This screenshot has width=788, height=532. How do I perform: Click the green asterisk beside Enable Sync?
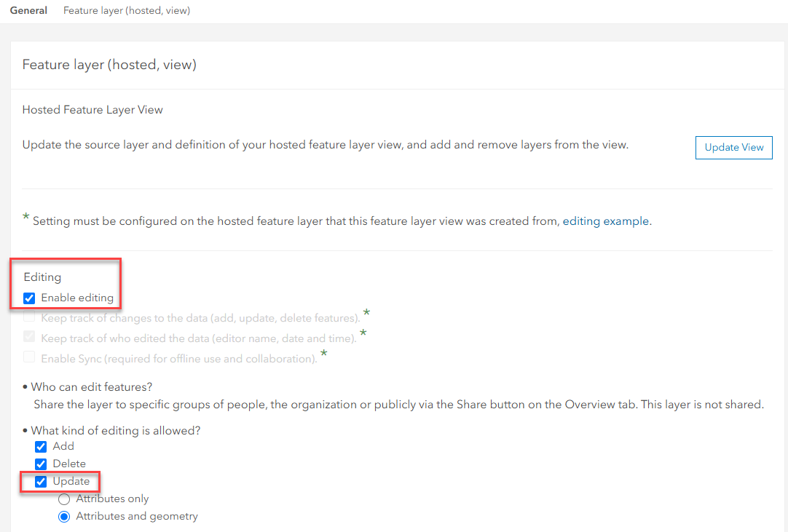point(324,354)
